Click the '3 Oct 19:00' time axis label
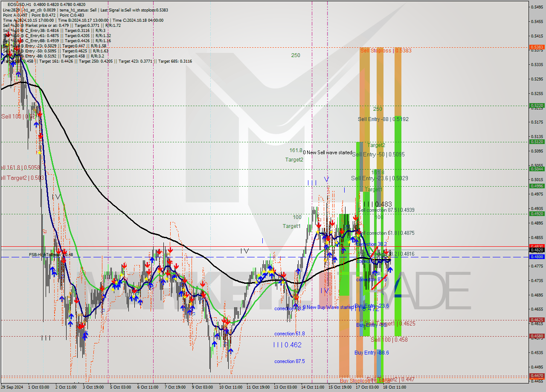546x392 pixels. [93, 387]
